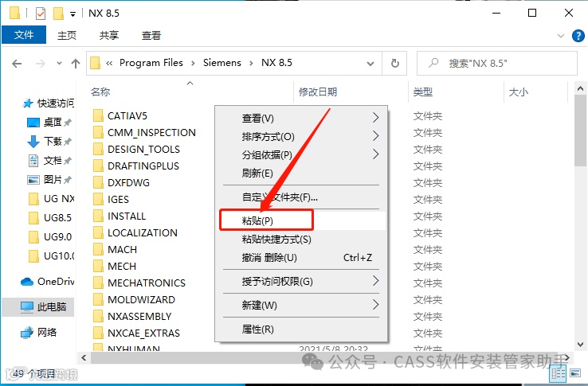
Task: Select the INSTALL folder icon
Action: point(98,216)
